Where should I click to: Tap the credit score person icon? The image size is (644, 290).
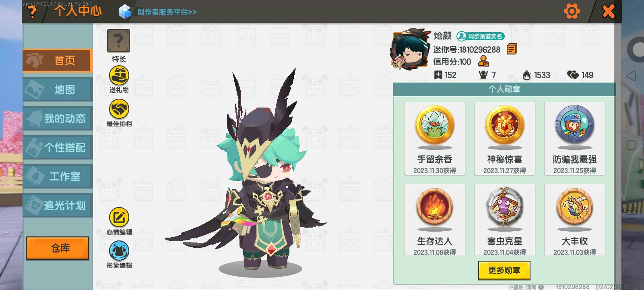click(x=483, y=61)
